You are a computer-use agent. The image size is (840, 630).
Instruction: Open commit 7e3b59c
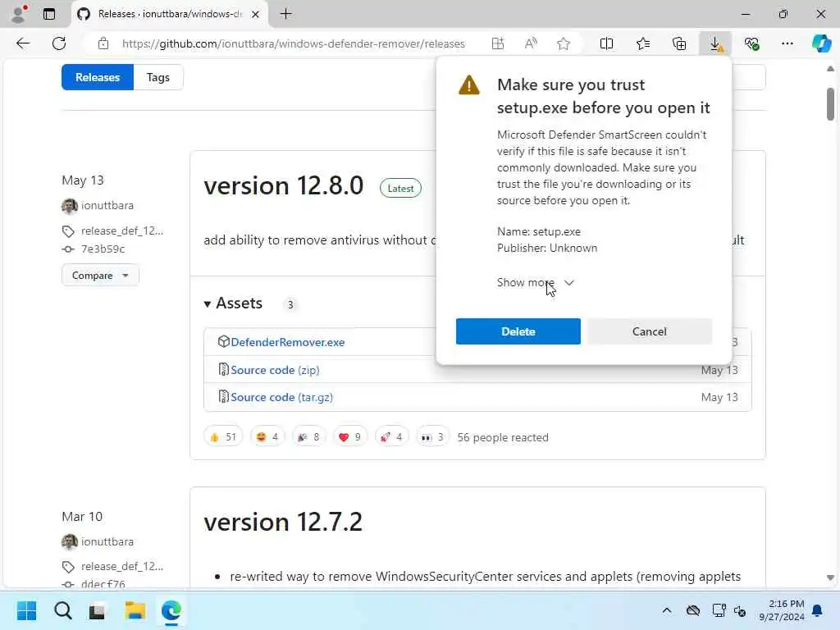click(x=103, y=249)
